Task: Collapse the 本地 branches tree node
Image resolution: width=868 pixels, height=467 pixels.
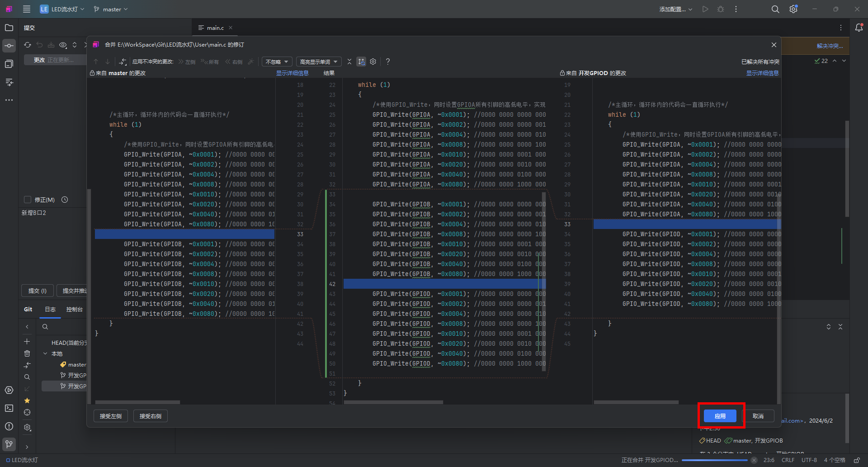Action: click(x=45, y=353)
